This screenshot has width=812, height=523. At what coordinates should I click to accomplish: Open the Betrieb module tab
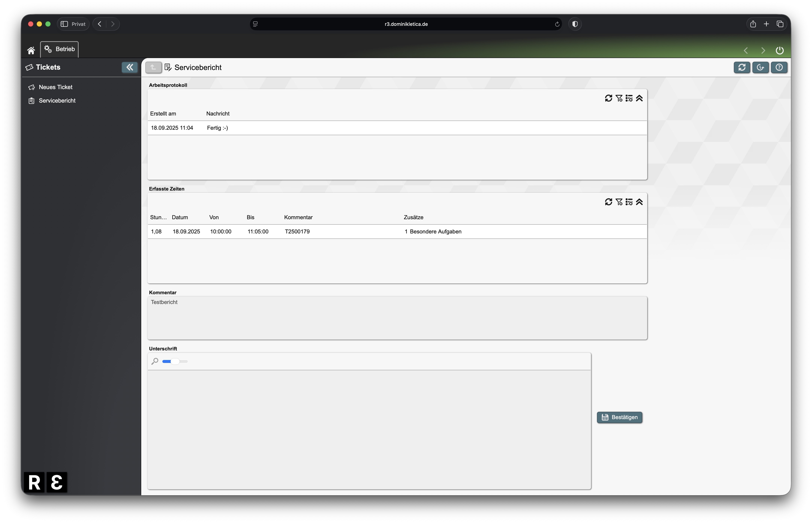[59, 49]
